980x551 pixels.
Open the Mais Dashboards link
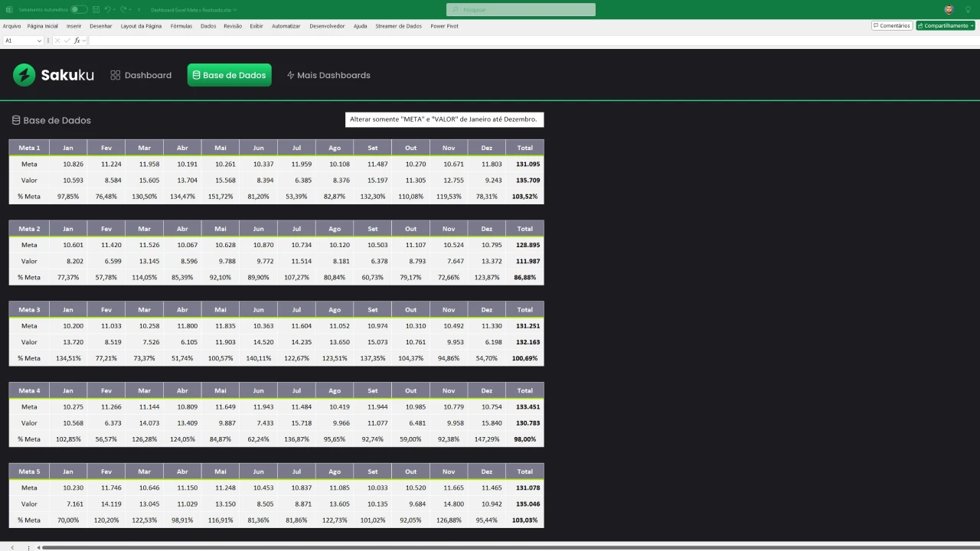[x=328, y=75]
